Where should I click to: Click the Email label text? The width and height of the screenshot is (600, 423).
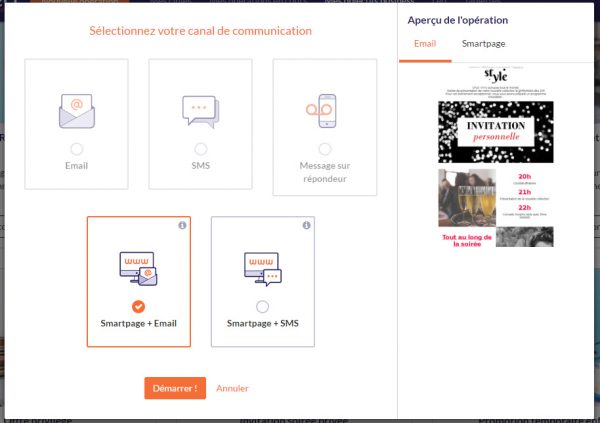point(77,166)
